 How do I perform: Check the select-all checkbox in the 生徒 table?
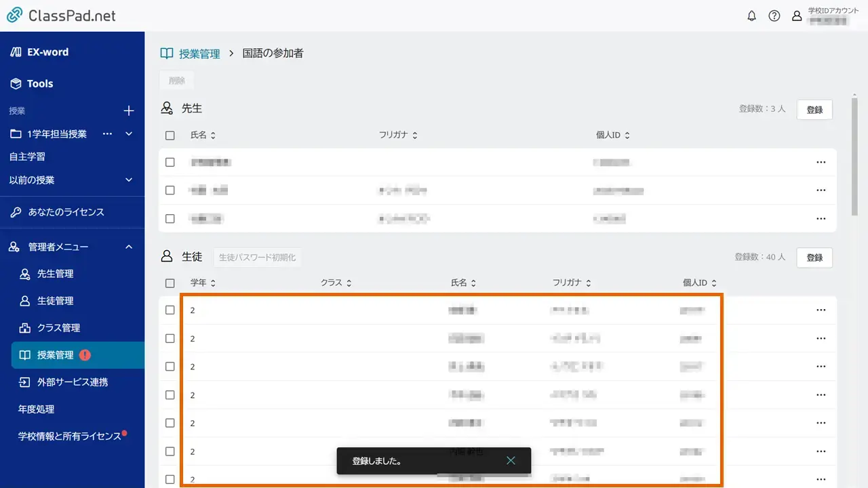[170, 283]
